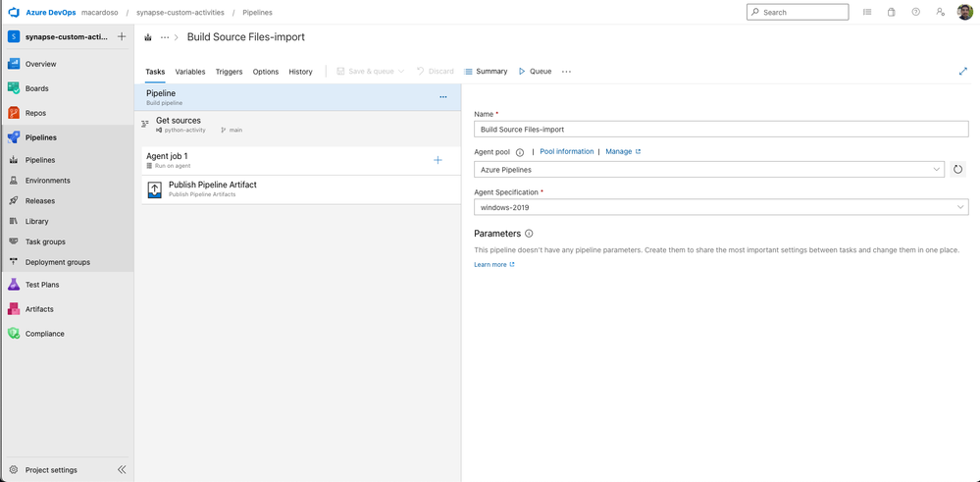
Task: Switch to the Options tab
Action: (x=266, y=72)
